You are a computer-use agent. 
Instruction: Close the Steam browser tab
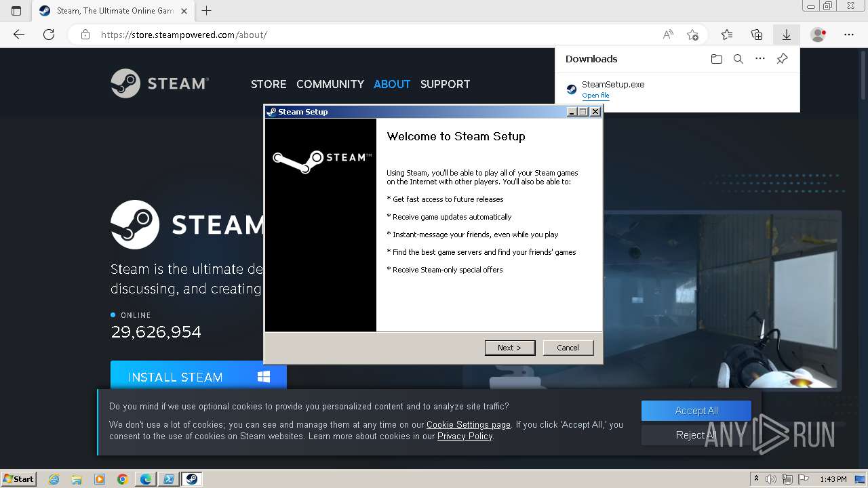tap(184, 11)
